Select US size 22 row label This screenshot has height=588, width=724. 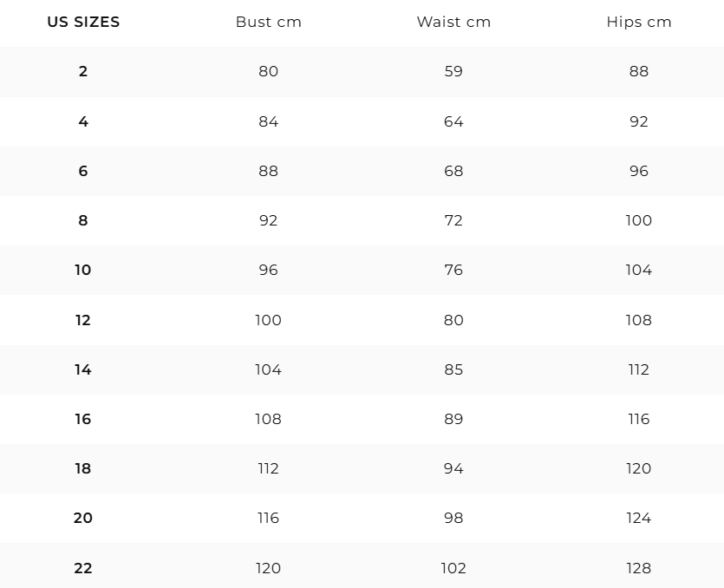tap(83, 568)
